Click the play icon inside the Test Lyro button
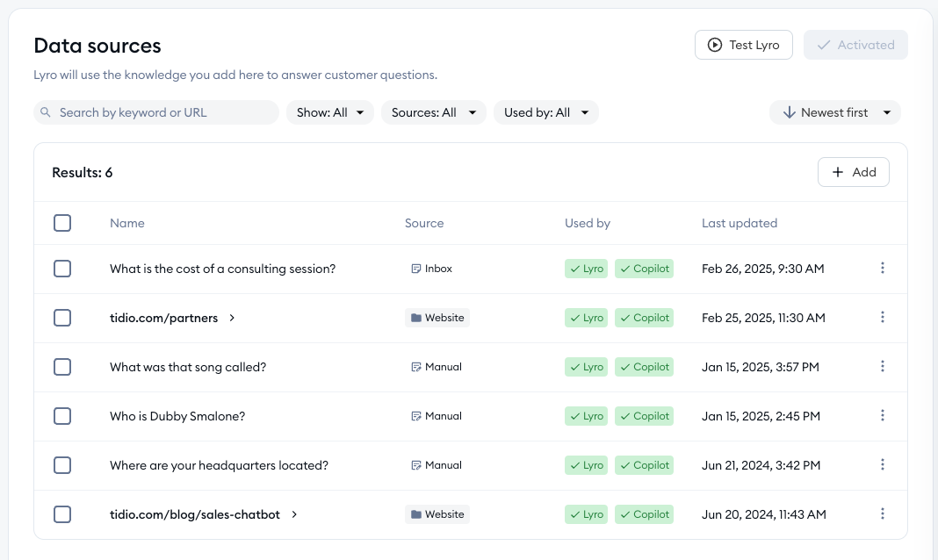 click(713, 45)
